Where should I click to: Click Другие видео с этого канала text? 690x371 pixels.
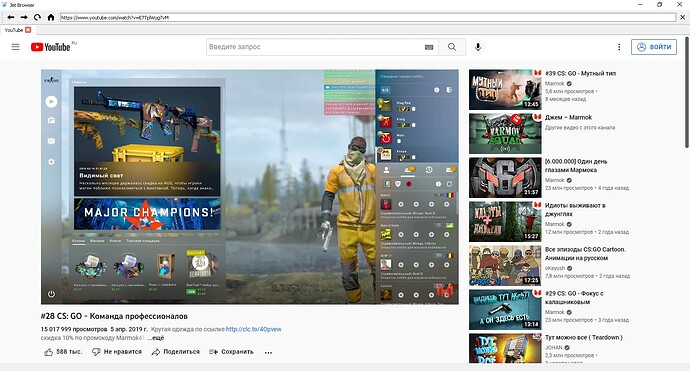point(580,127)
